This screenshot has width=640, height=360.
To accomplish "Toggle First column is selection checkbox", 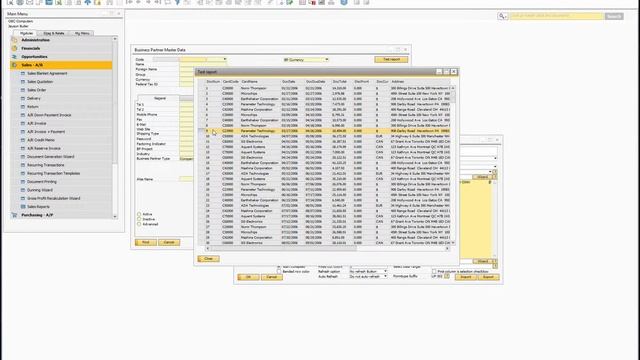I will tap(434, 271).
